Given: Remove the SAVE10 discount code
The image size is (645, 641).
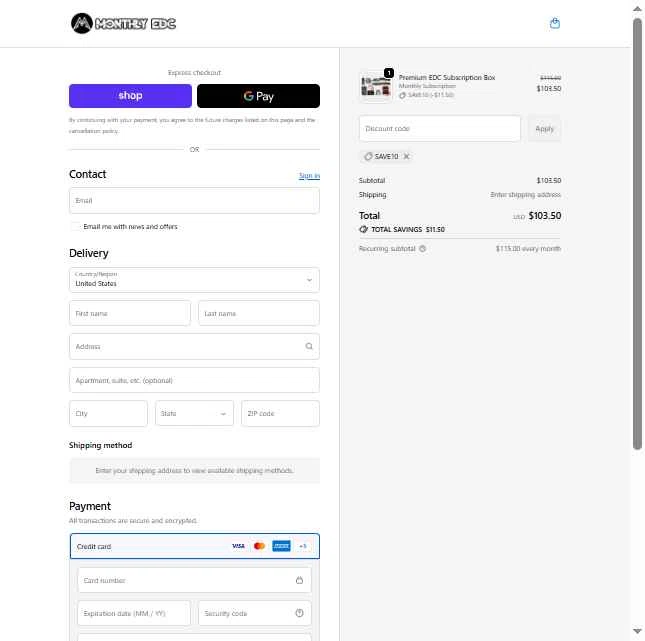Looking at the screenshot, I should [406, 156].
